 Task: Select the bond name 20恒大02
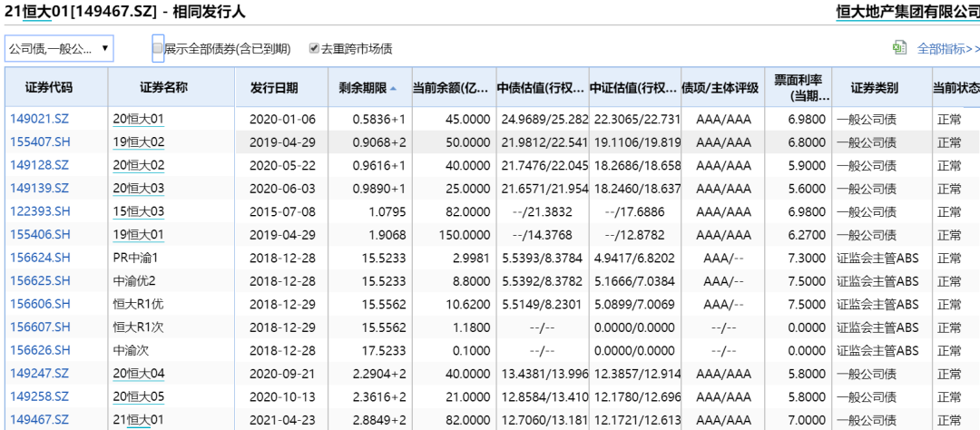click(x=139, y=166)
